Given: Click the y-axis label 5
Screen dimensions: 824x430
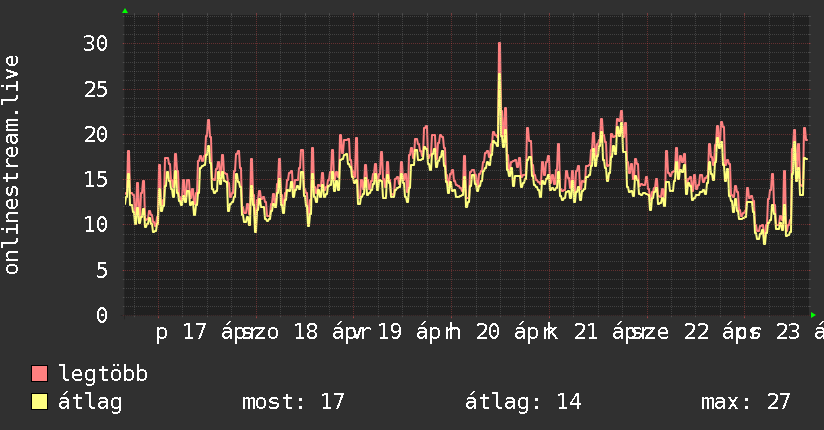Looking at the screenshot, I should (x=102, y=270).
